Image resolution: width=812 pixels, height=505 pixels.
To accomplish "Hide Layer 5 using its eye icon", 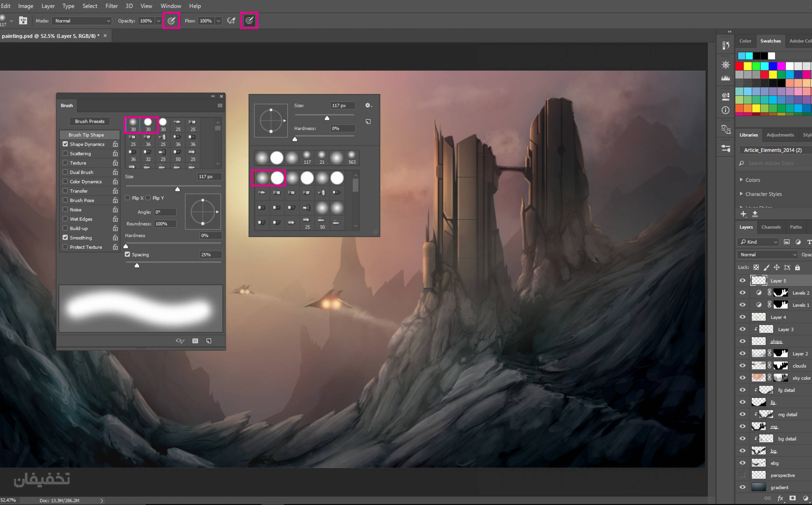I will (743, 281).
